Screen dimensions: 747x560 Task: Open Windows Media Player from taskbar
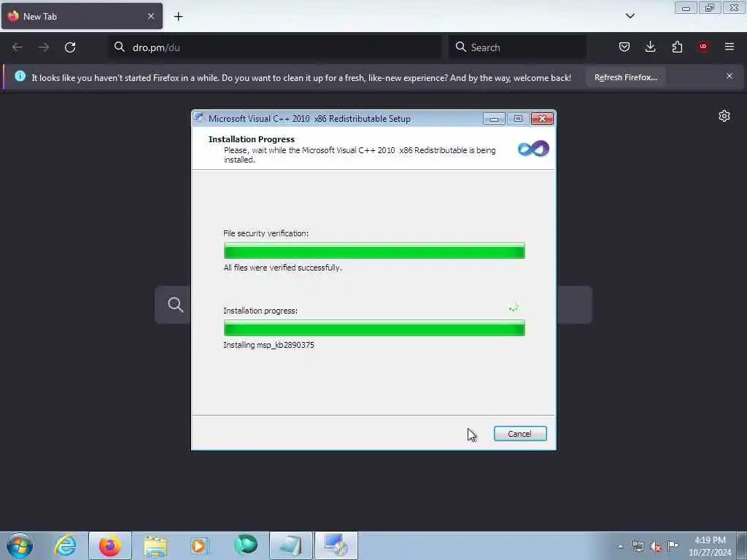point(200,545)
